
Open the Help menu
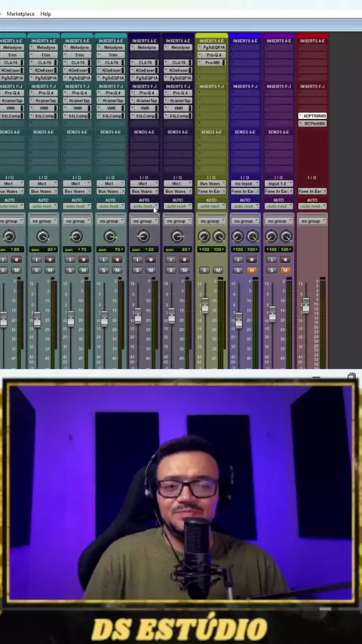tap(45, 14)
